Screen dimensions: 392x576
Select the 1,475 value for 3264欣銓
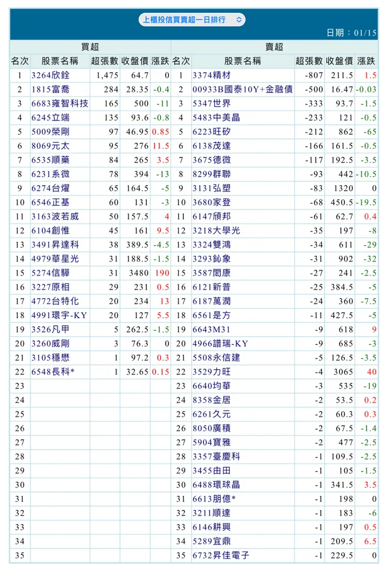[107, 75]
